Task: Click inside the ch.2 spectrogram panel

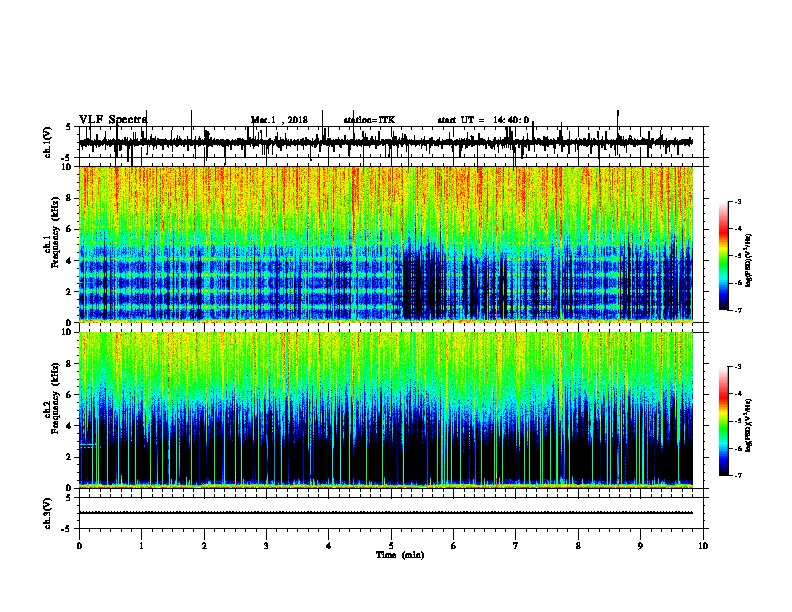Action: pyautogui.click(x=386, y=410)
